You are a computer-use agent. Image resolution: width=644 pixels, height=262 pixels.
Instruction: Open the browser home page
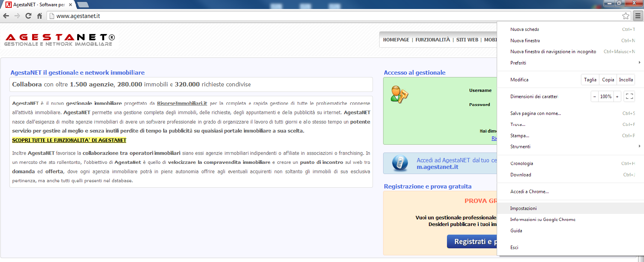coord(40,16)
